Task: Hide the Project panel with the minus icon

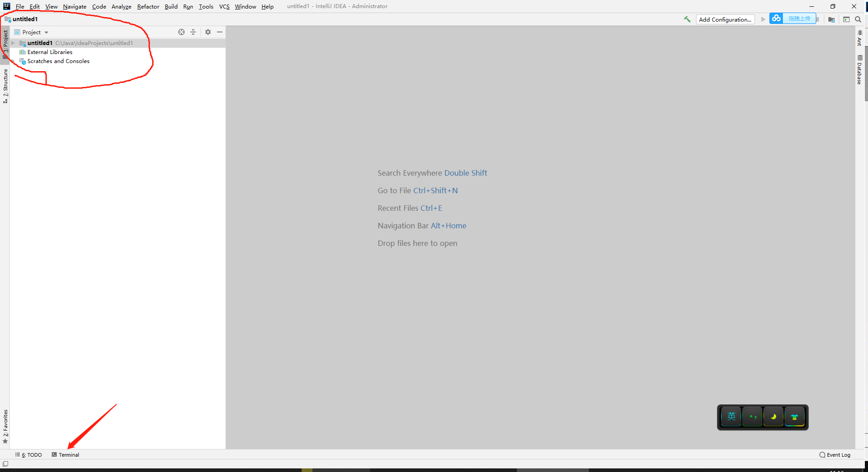Action: pyautogui.click(x=220, y=32)
